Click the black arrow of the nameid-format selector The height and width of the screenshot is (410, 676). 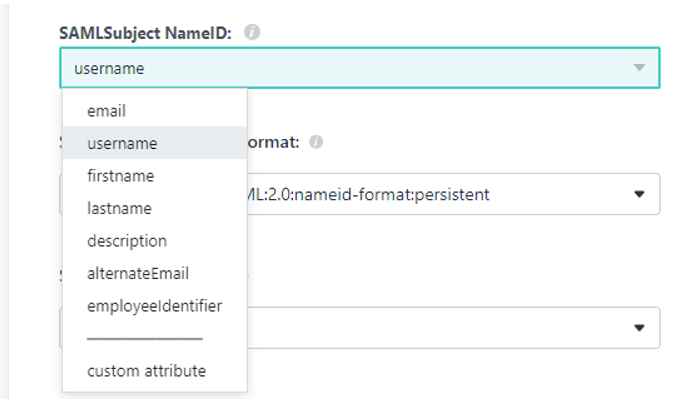click(639, 194)
